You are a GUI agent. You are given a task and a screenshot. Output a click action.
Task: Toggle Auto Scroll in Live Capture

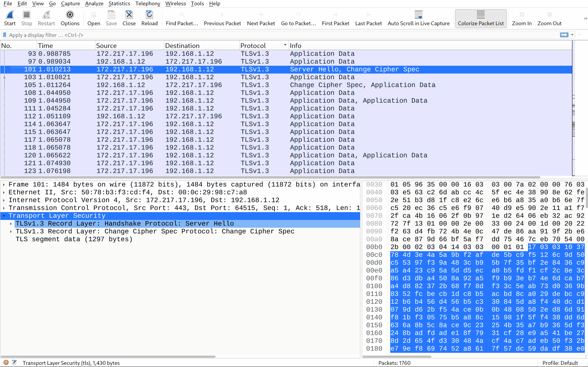(x=419, y=18)
